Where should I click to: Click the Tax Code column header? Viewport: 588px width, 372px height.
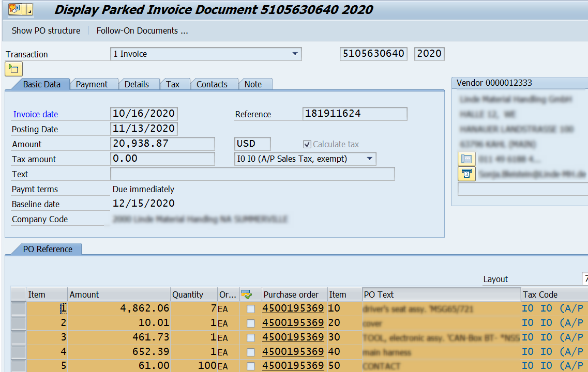coord(554,295)
